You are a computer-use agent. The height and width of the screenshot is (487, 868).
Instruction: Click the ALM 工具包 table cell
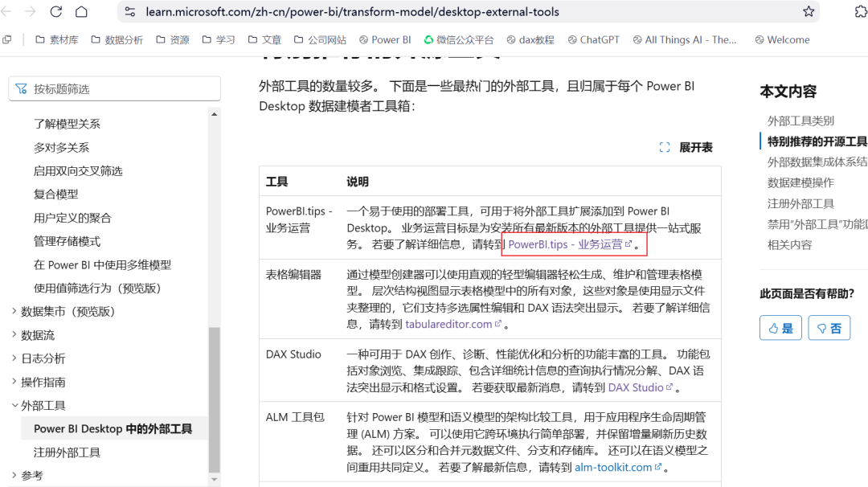(300, 442)
